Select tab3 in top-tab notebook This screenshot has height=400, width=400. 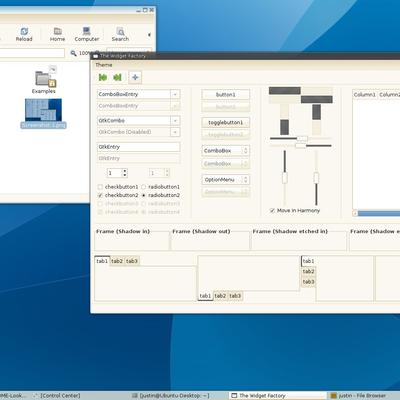132,261
